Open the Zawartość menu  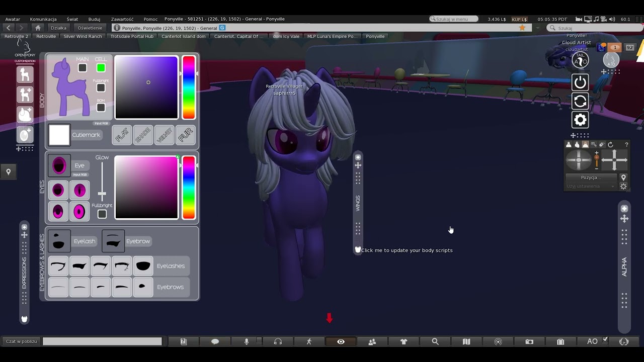click(122, 19)
